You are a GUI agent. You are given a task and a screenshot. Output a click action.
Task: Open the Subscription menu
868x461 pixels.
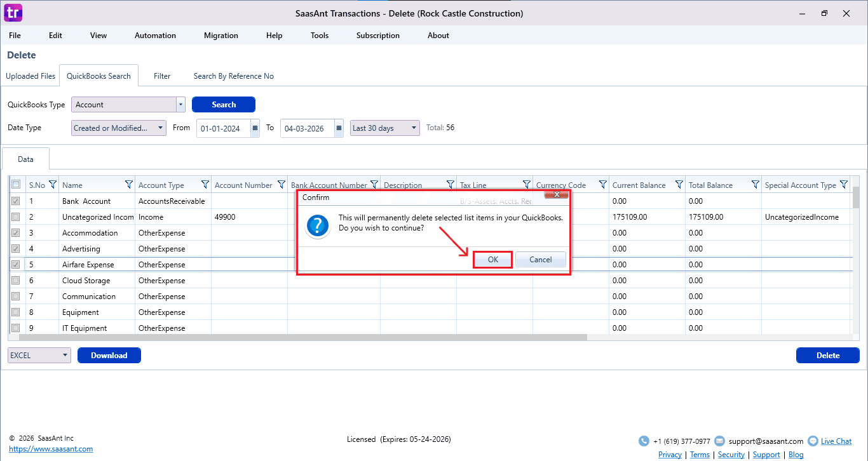pyautogui.click(x=378, y=36)
